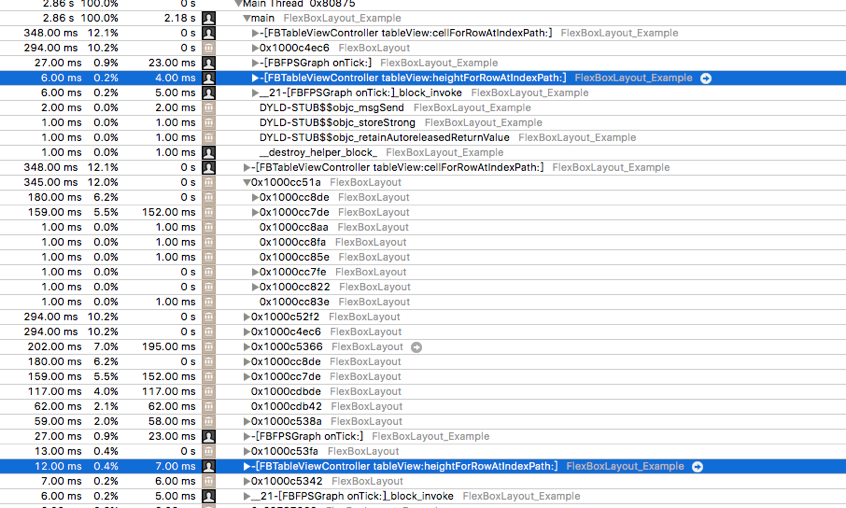This screenshot has width=846, height=508.
Task: Click the 62.00 ms self time value
Action: [x=172, y=407]
